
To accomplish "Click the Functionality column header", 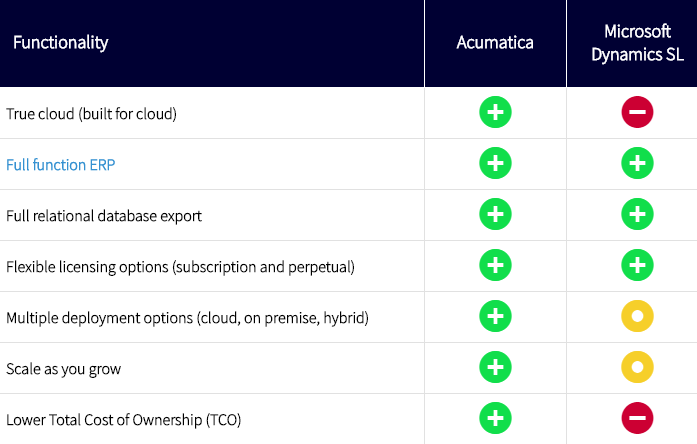I will [x=60, y=43].
